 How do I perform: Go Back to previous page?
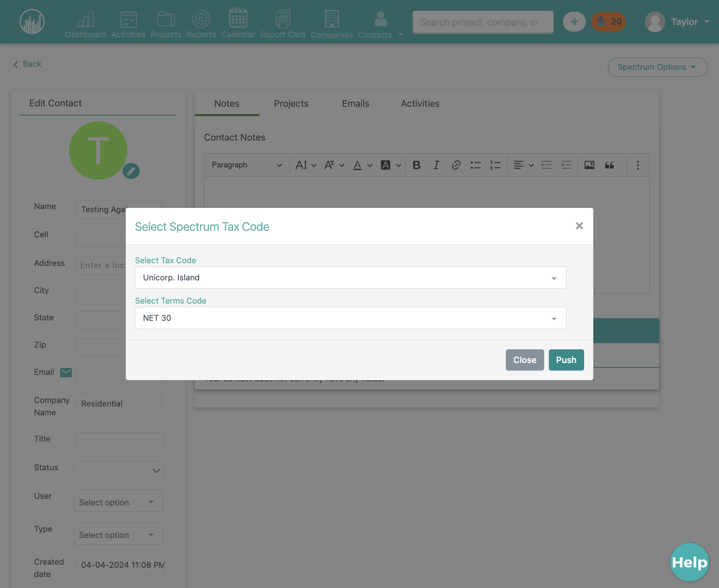point(27,64)
